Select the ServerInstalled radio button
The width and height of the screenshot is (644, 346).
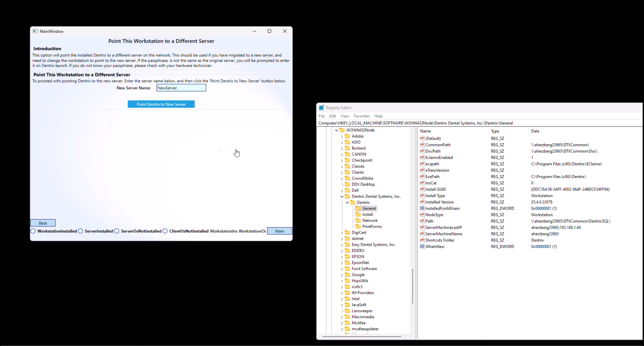point(80,231)
